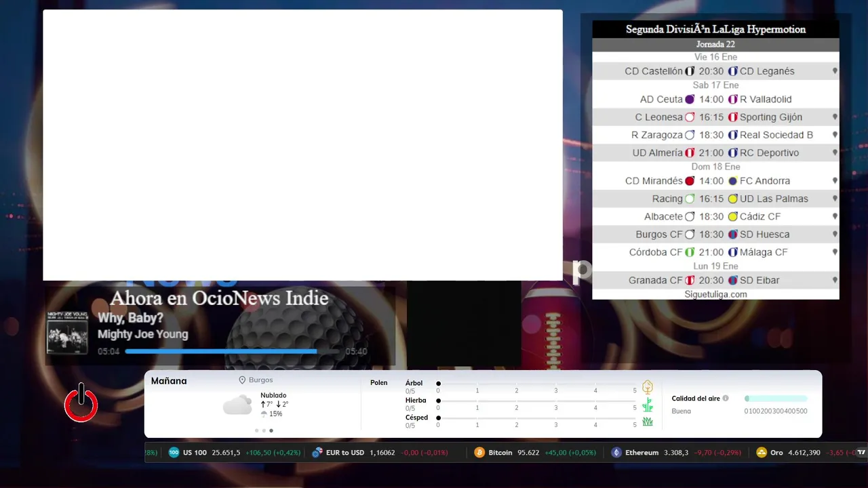Click the Árbol pollen level slider
868x488 pixels.
(536, 384)
